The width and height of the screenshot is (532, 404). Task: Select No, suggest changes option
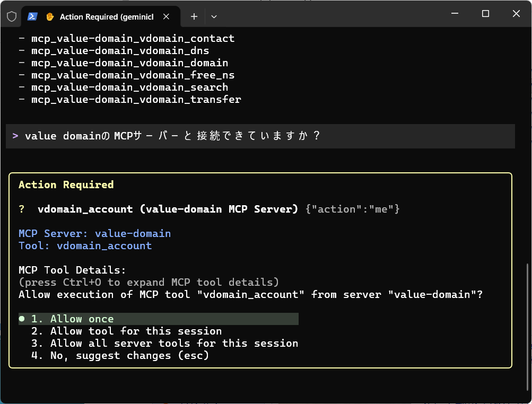click(120, 356)
